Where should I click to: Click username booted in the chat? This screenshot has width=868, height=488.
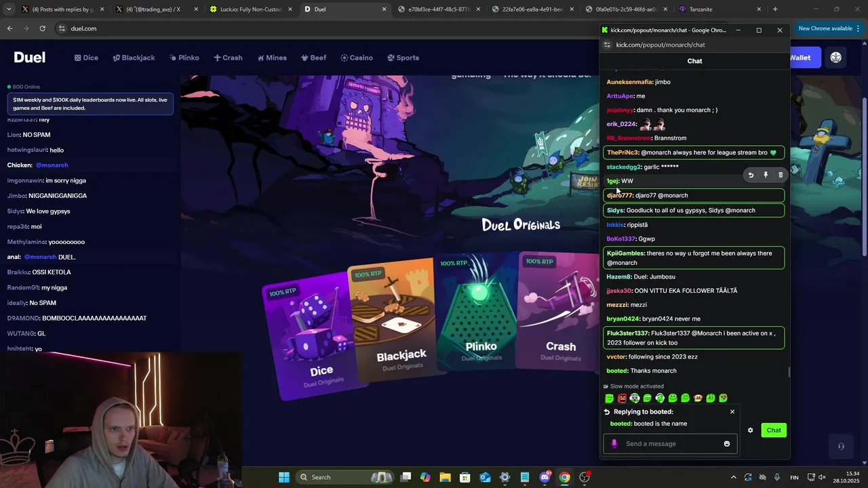point(617,371)
